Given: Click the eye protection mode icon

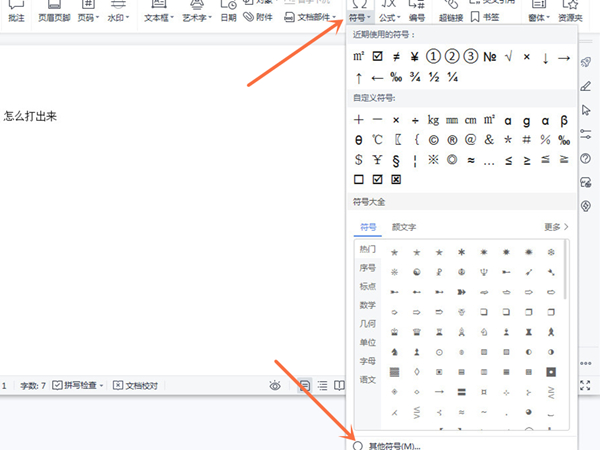Looking at the screenshot, I should pos(275,385).
